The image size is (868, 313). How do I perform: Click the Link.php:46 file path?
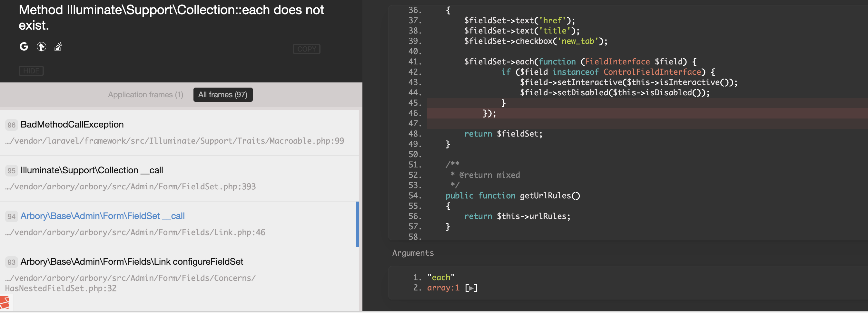tap(135, 232)
